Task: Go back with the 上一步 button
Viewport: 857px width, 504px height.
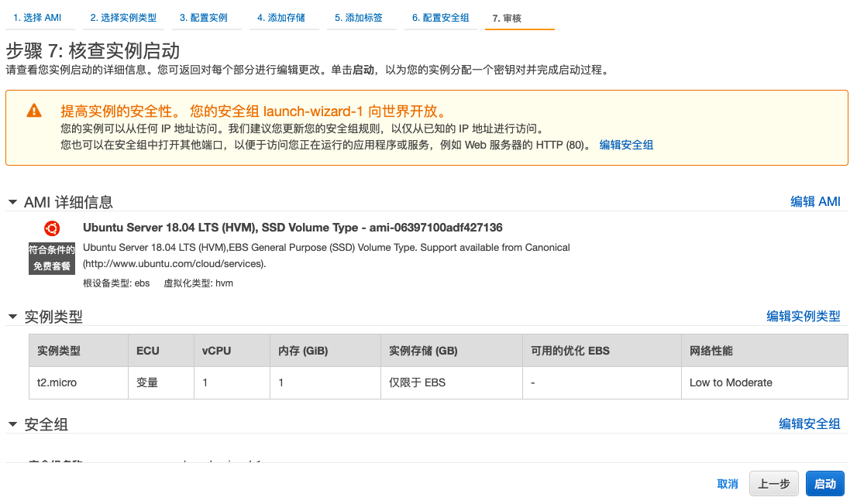Action: (x=774, y=484)
